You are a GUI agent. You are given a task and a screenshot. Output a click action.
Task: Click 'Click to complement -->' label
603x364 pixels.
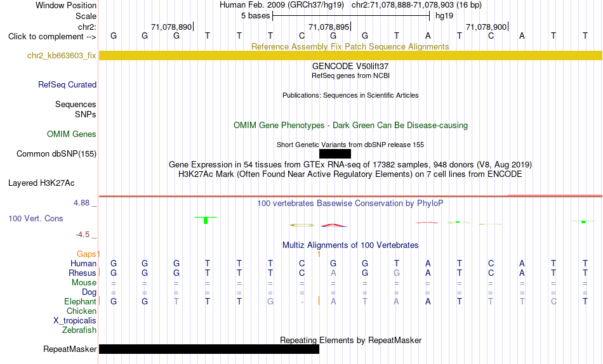click(x=52, y=37)
